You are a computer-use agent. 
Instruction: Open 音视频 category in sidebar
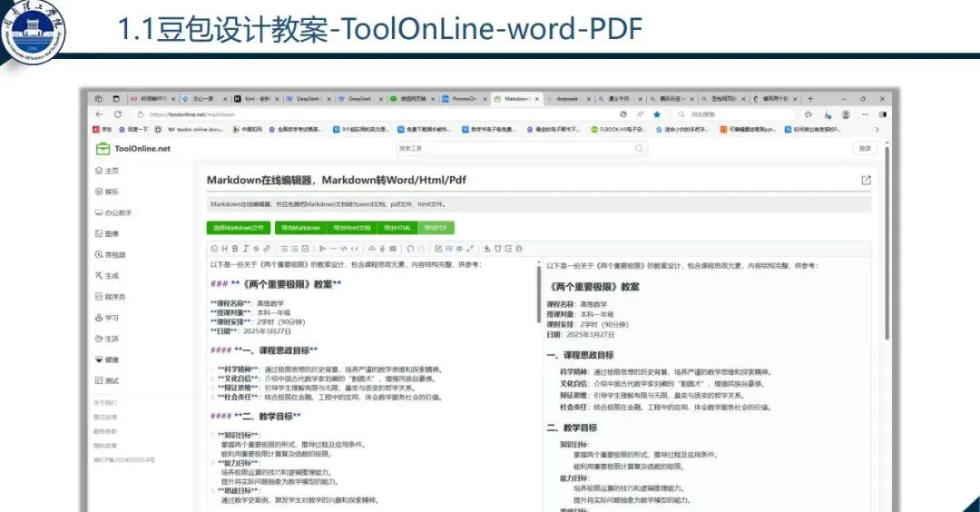110,254
